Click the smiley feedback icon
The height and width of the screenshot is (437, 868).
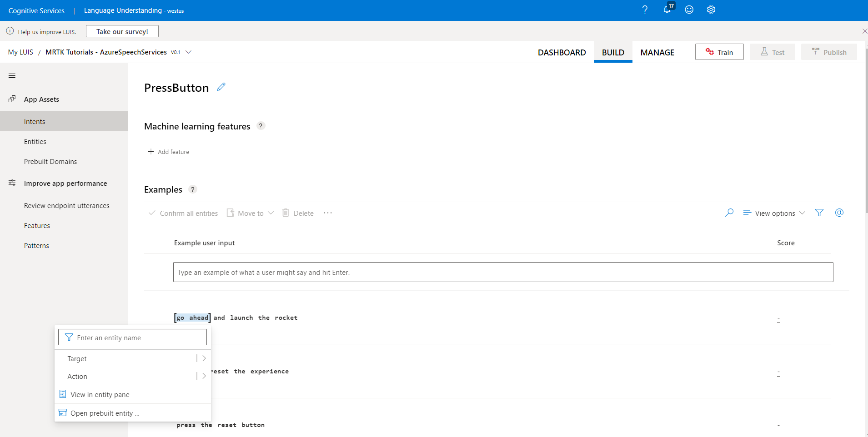click(x=689, y=10)
